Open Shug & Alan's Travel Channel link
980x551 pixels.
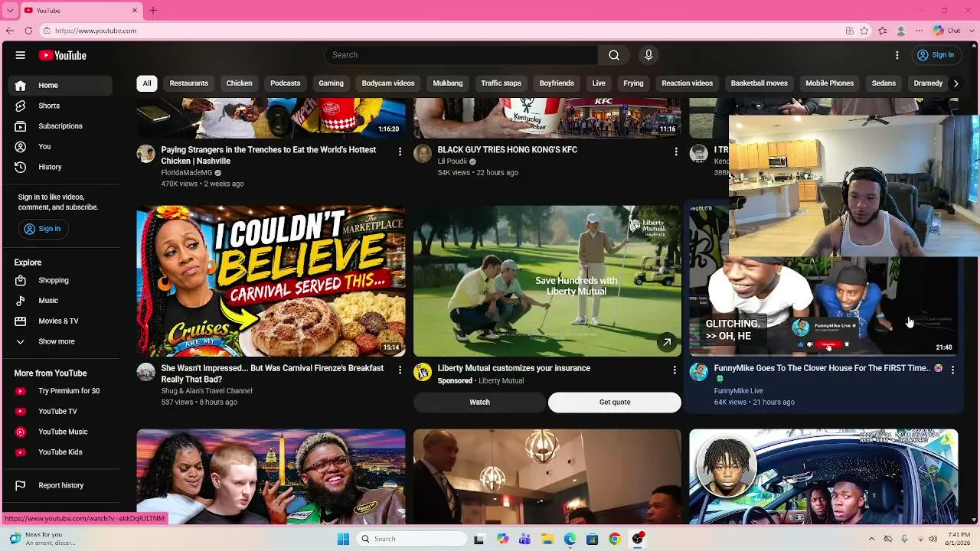(x=207, y=391)
